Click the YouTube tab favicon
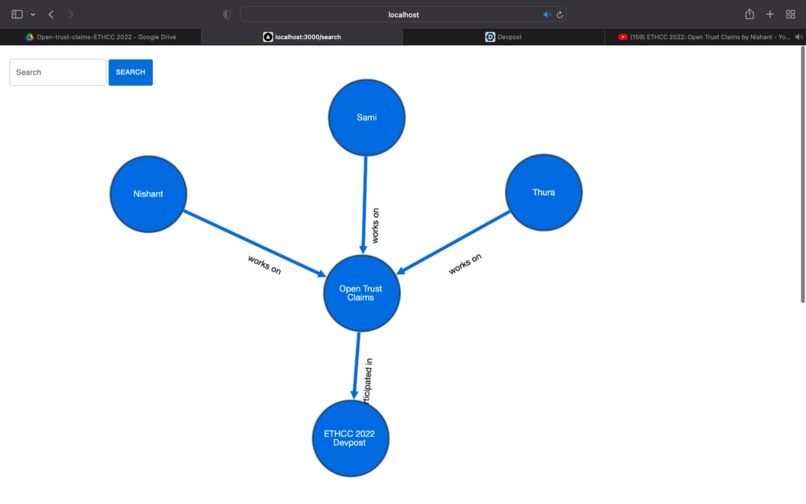Image resolution: width=806 pixels, height=504 pixels. click(622, 37)
